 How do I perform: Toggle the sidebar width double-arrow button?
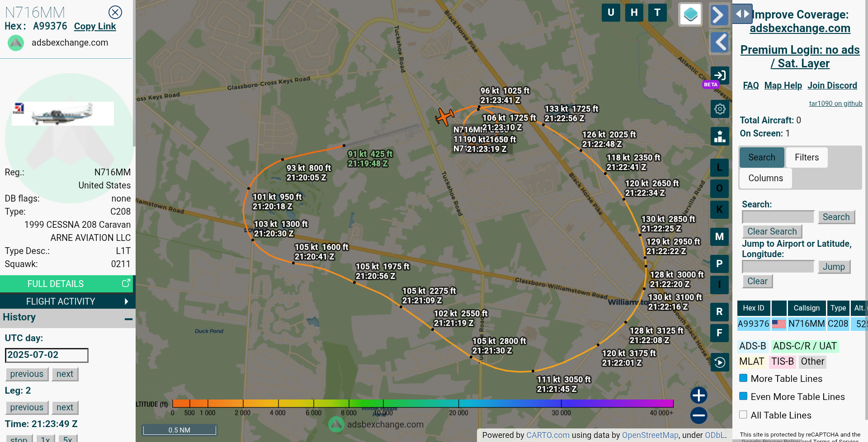pos(742,14)
